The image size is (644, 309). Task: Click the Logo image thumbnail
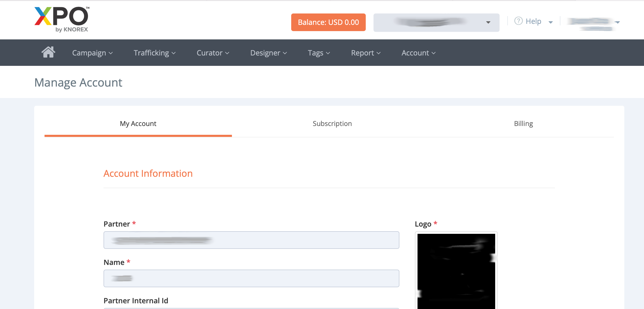coord(456,271)
